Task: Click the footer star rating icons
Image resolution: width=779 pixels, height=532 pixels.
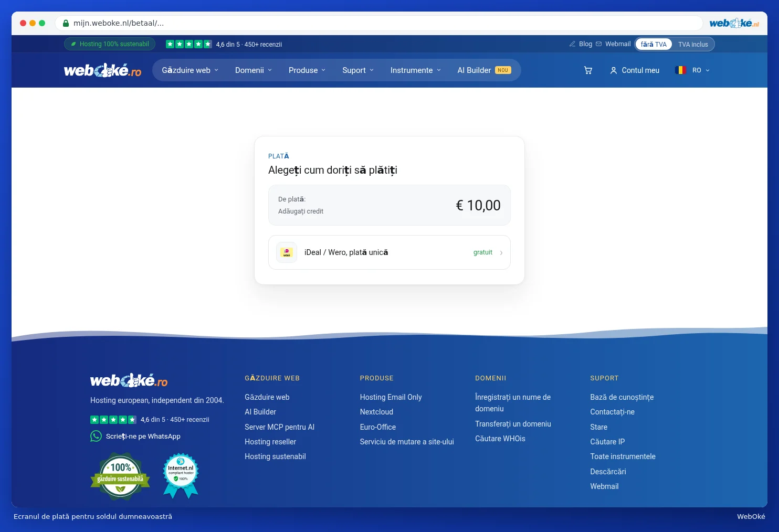Action: (x=113, y=420)
